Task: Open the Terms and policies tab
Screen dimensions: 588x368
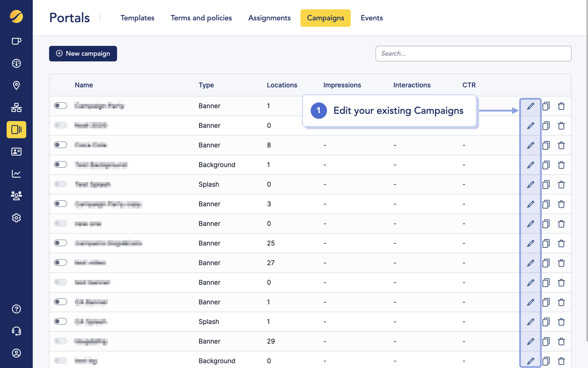Action: click(201, 18)
